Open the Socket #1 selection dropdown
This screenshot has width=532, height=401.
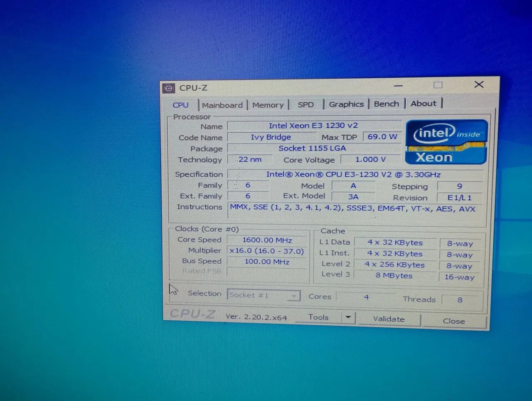coord(264,295)
